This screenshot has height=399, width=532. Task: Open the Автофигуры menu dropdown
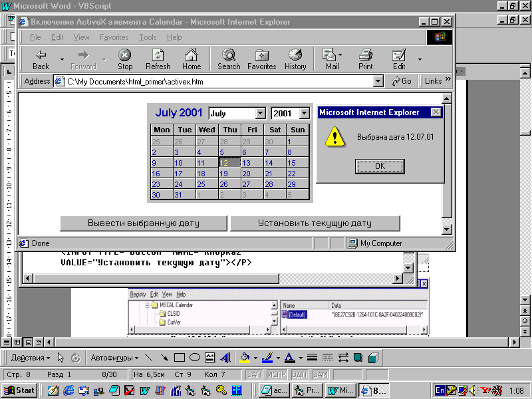pos(114,358)
